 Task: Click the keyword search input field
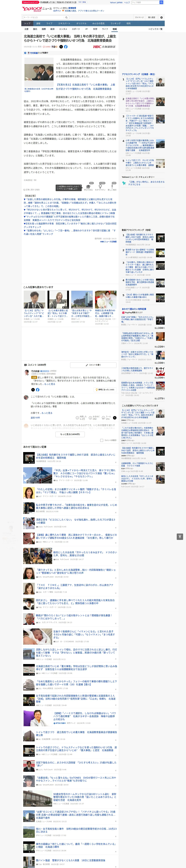click(44, 18)
